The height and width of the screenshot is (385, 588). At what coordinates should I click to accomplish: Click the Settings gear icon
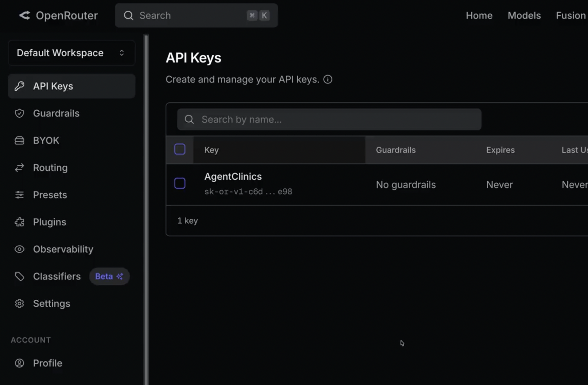(19, 303)
